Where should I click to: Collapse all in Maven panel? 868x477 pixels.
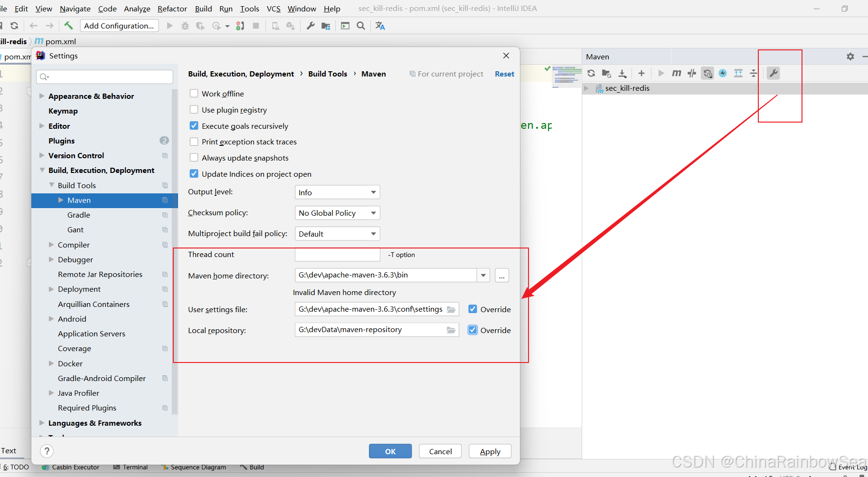point(754,73)
